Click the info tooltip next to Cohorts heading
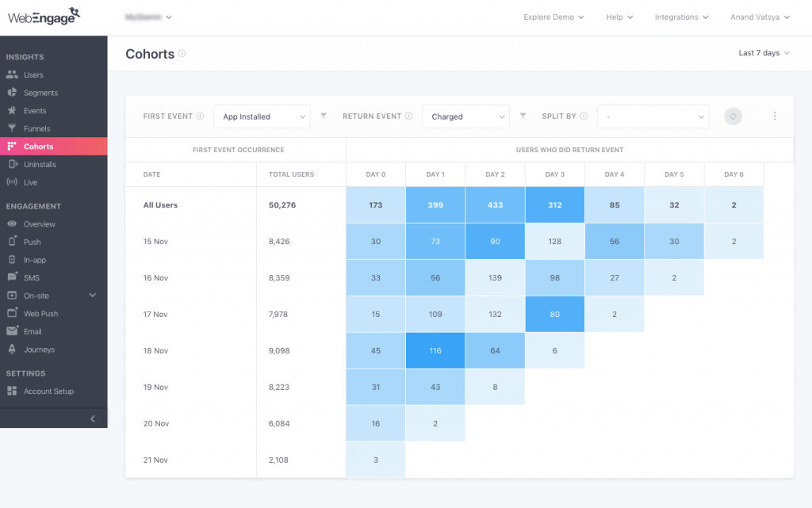Screen dimensions: 812x508 point(183,53)
